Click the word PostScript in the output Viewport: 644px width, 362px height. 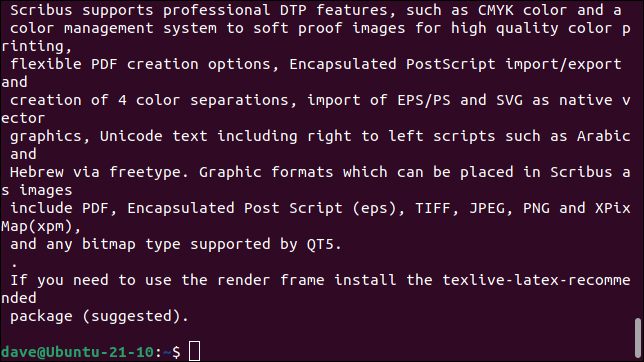click(x=451, y=64)
